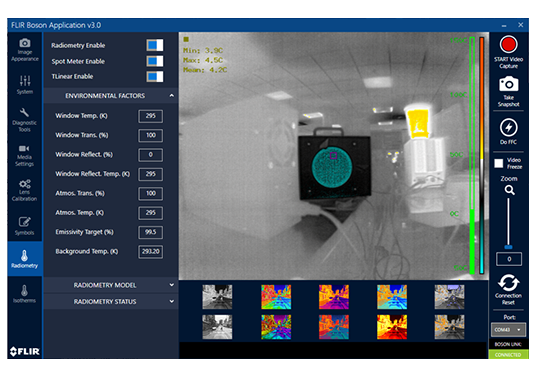The width and height of the screenshot is (536, 370).
Task: Click the Window Reflect. Temp. (K) field
Action: 150,174
